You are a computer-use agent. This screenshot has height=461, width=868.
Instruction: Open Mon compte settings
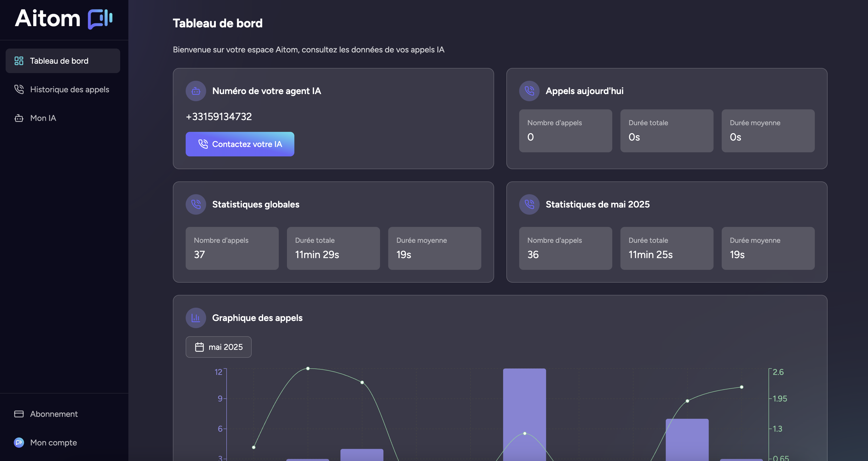point(63,443)
